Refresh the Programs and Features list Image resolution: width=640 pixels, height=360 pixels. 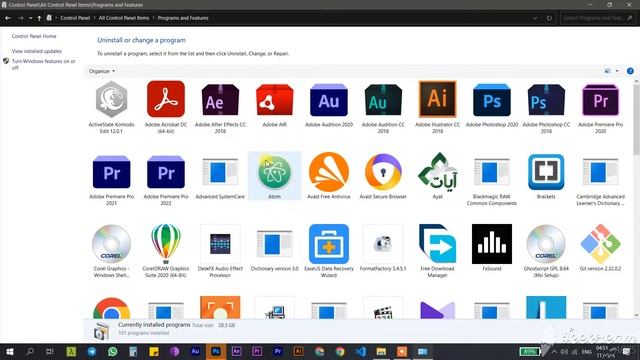click(x=549, y=18)
